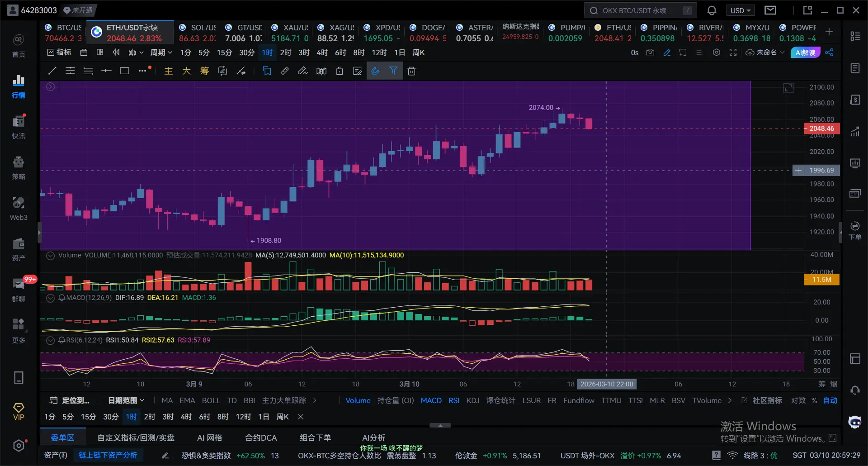Toggle the BOLL main indicator
This screenshot has width=868, height=466.
point(211,400)
